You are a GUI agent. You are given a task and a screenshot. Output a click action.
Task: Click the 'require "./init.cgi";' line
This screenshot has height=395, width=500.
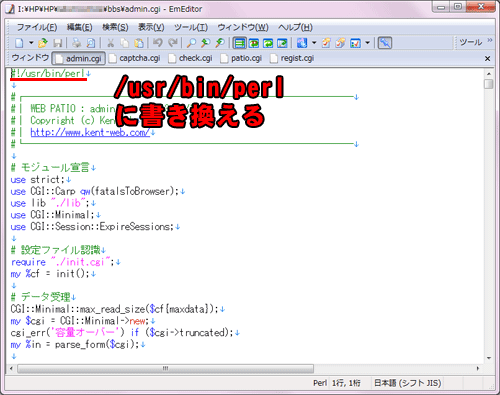tap(62, 262)
